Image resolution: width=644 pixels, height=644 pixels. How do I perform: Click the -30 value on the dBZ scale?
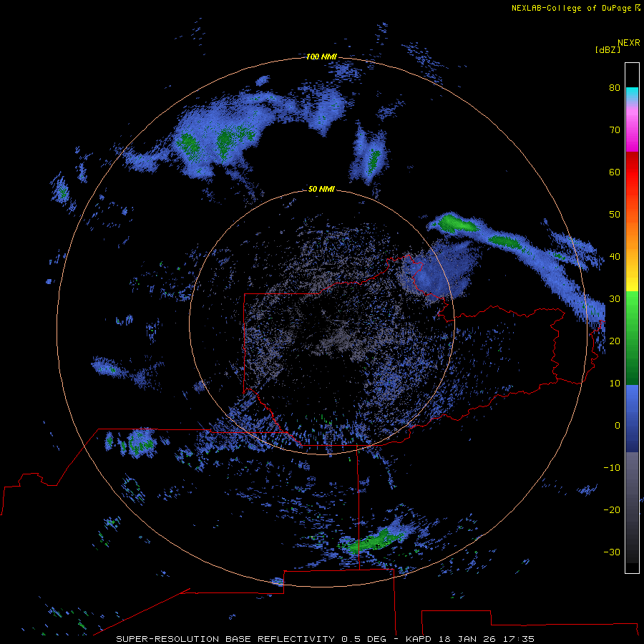coord(612,552)
